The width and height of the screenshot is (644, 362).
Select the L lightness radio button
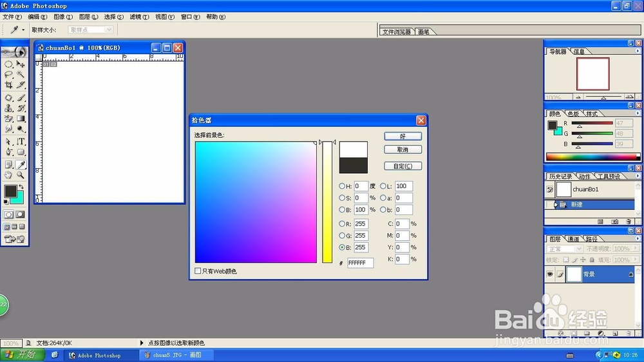[x=383, y=186]
